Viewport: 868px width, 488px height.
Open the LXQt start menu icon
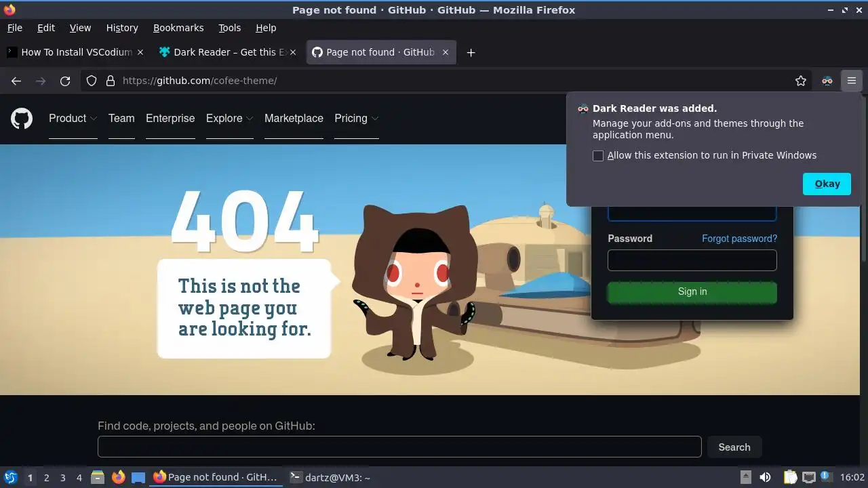click(10, 477)
